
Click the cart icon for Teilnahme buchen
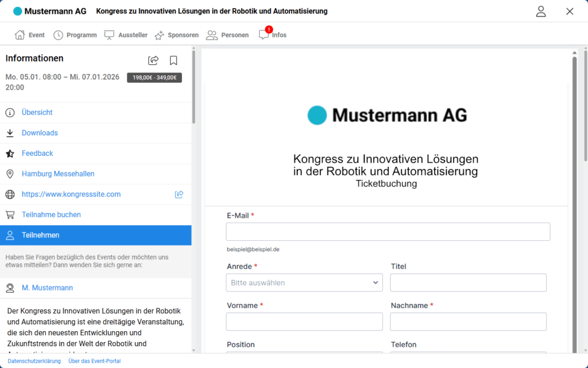click(10, 214)
